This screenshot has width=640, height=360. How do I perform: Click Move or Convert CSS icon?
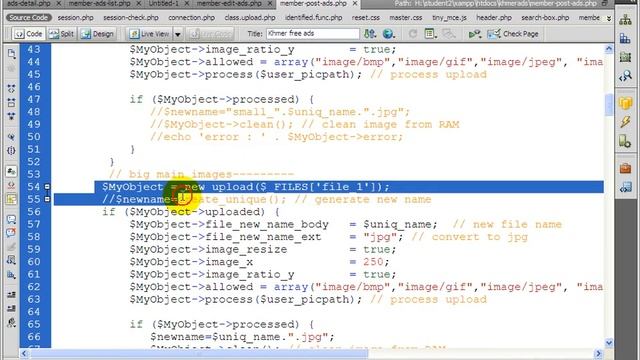tap(11, 275)
